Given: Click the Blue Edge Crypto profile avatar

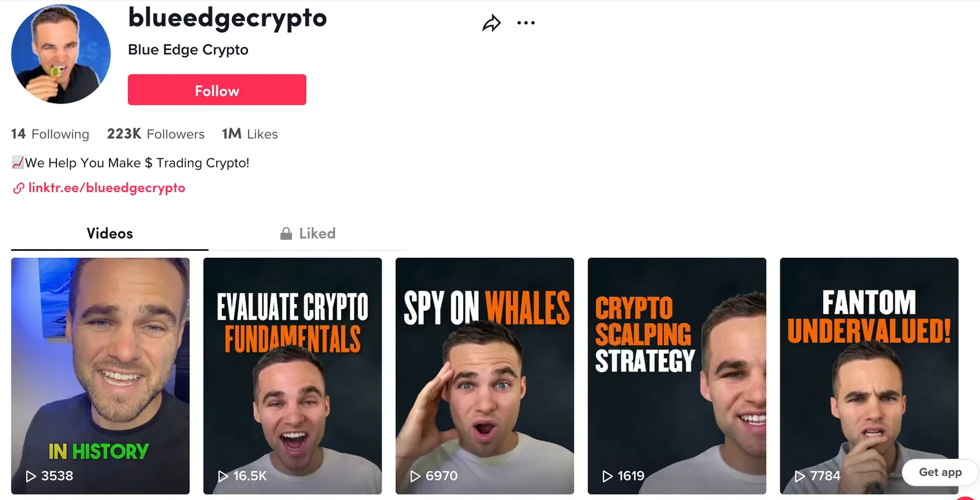Looking at the screenshot, I should point(61,54).
